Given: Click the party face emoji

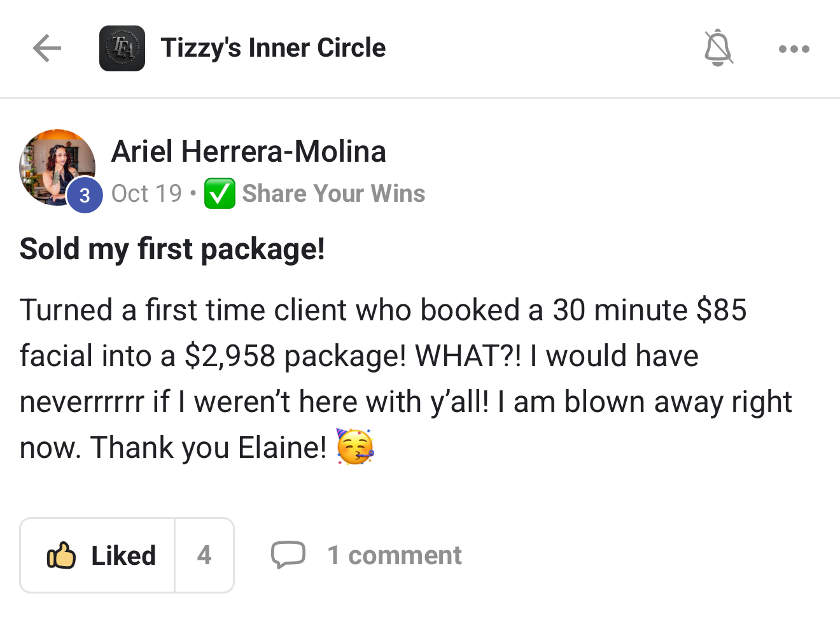Looking at the screenshot, I should pos(355,447).
